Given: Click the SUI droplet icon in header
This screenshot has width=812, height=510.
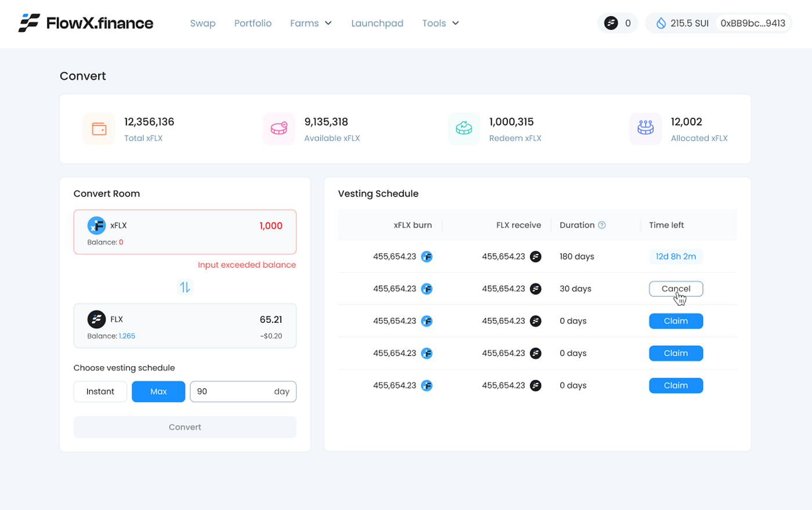Looking at the screenshot, I should coord(661,23).
